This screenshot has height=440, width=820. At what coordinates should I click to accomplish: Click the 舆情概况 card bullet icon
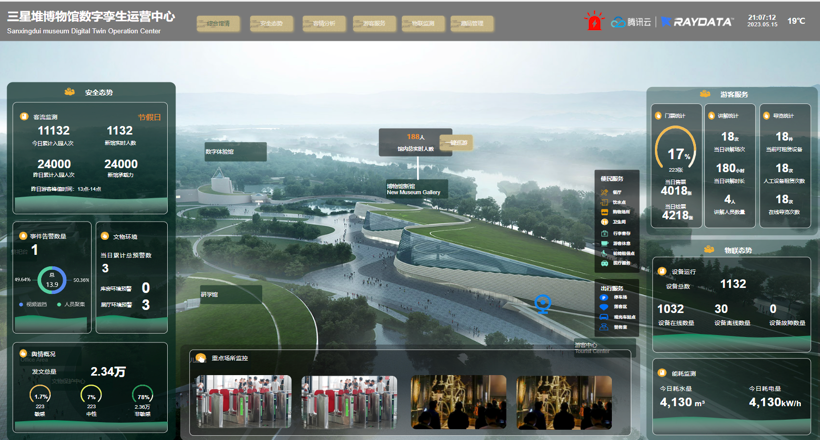tap(23, 354)
